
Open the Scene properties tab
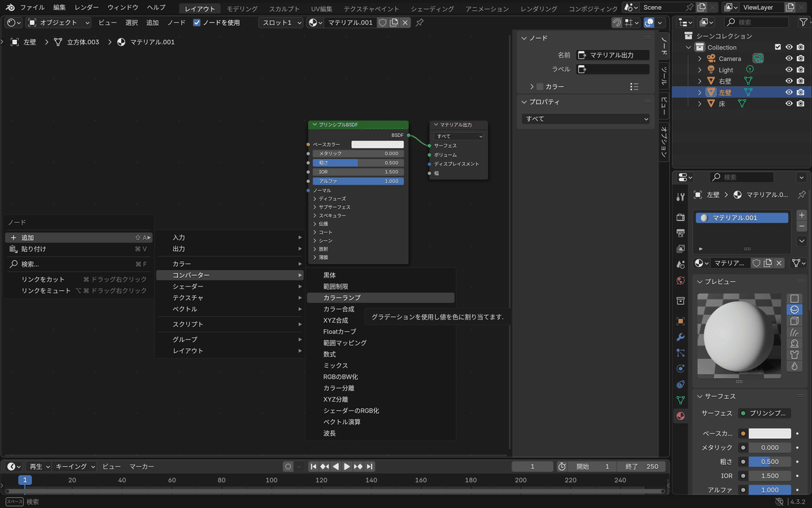coord(681,264)
